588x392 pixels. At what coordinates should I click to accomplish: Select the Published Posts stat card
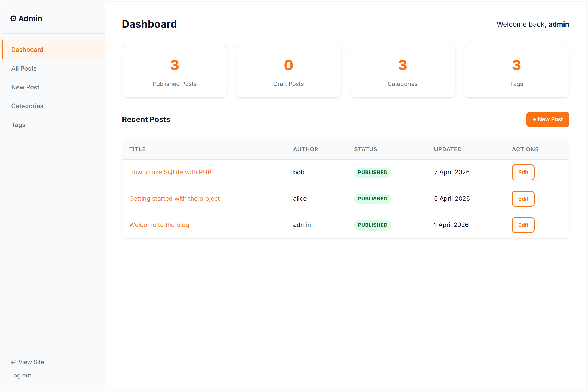point(175,71)
